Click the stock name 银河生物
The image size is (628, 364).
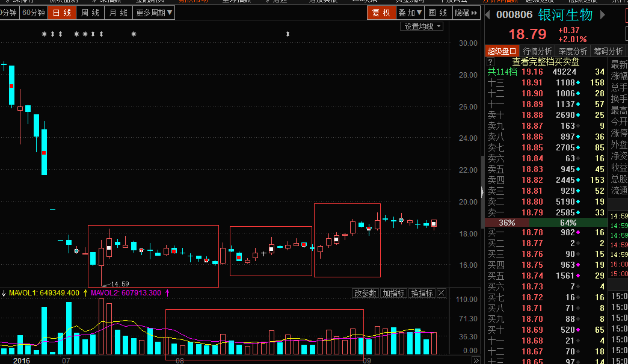(x=565, y=15)
